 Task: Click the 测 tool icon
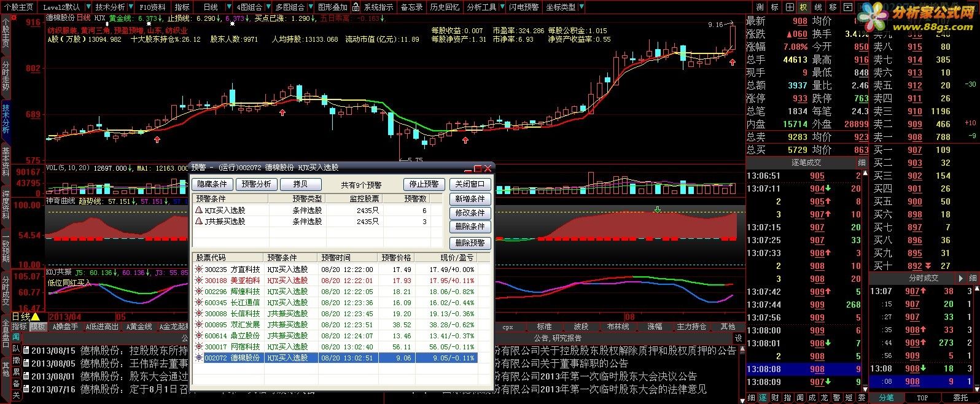pos(760,7)
